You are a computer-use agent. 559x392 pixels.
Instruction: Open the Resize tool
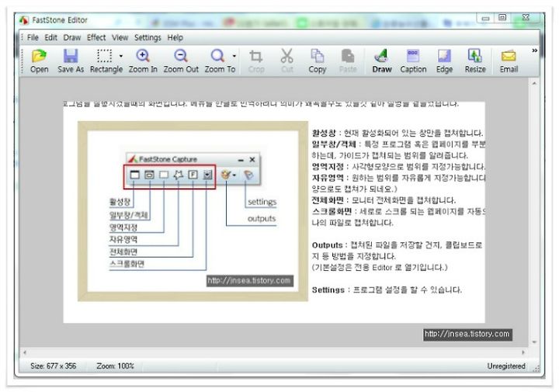[x=475, y=61]
